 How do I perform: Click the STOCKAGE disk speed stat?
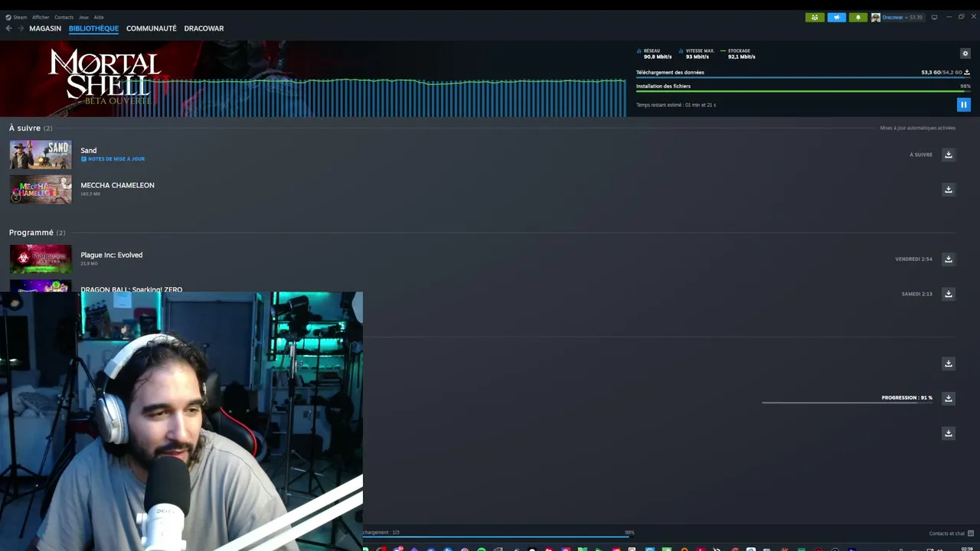pyautogui.click(x=738, y=54)
